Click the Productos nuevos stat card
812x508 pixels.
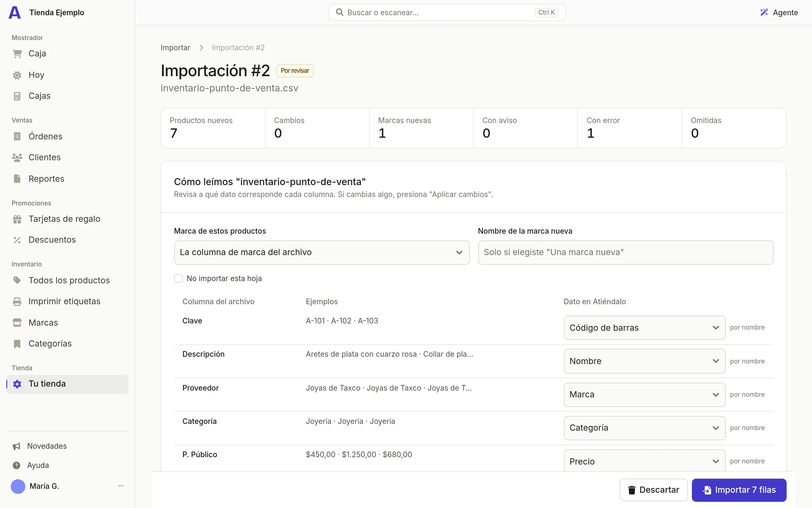(x=213, y=128)
